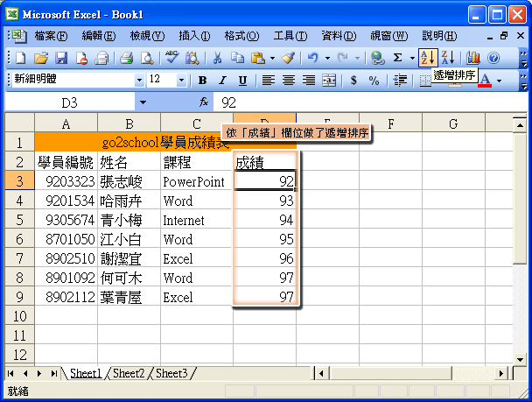Click the horizontal scrollbar thumb

pos(390,373)
